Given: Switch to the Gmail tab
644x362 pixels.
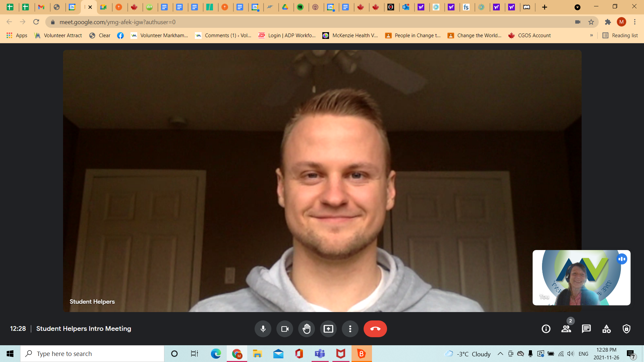Looking at the screenshot, I should click(41, 7).
